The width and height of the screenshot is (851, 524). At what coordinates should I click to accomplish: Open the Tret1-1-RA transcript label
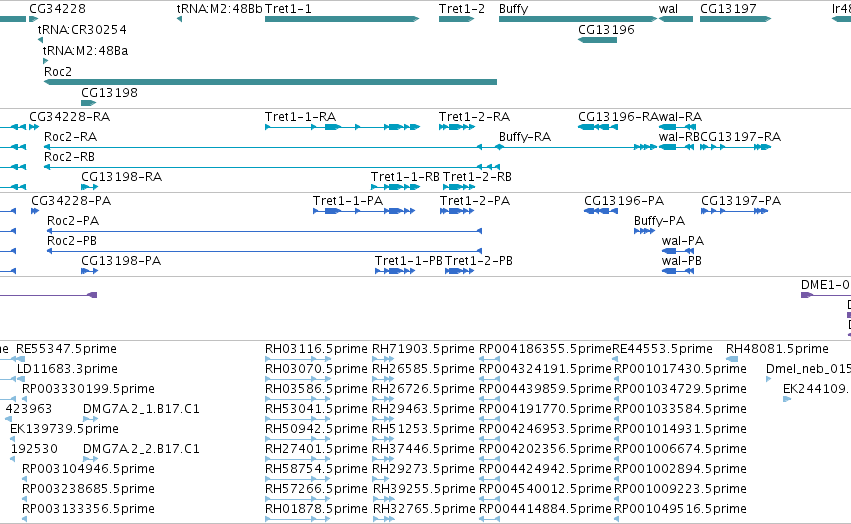tap(300, 117)
